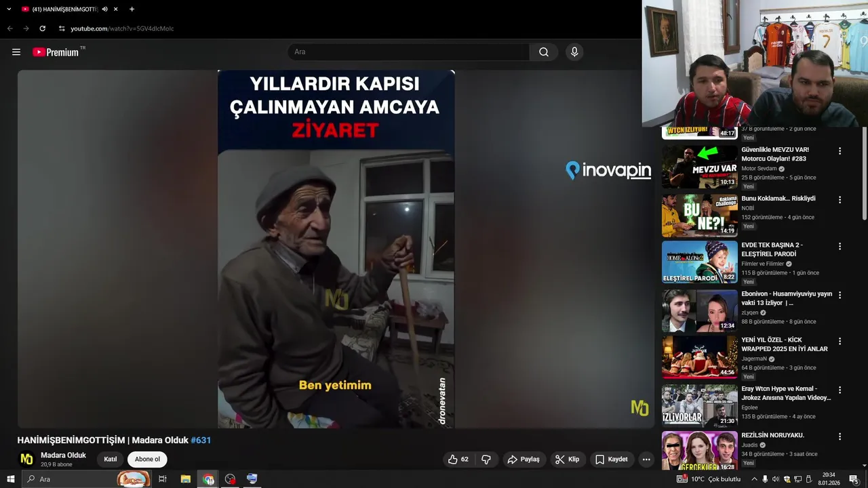This screenshot has height=488, width=868.
Task: Open options menu for YENİ YIL ÖZEL video
Action: click(x=840, y=342)
